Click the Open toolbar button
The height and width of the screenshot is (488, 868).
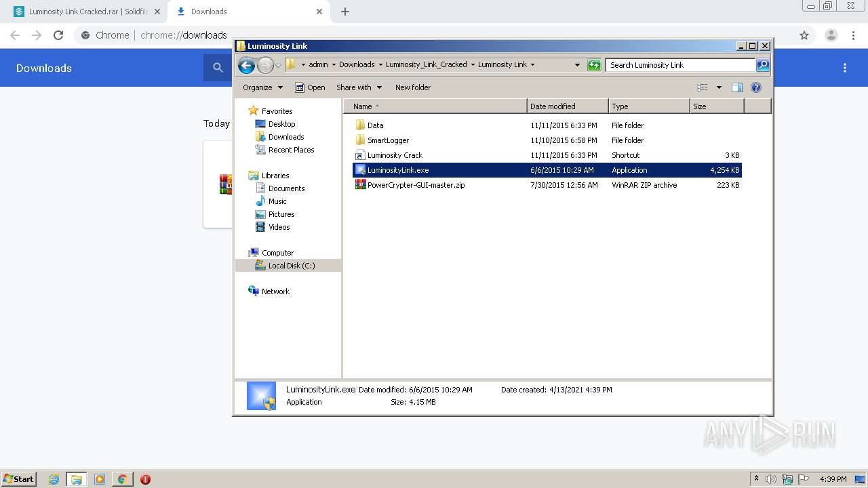pos(311,87)
